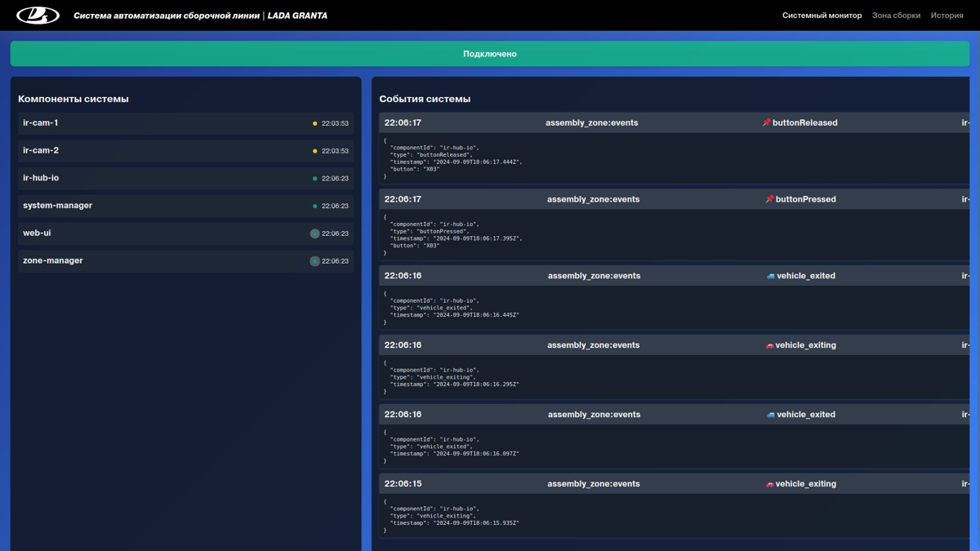Click blue car icon of topmost vehicle_exited event
Viewport: 980px width, 551px height.
[x=770, y=276]
